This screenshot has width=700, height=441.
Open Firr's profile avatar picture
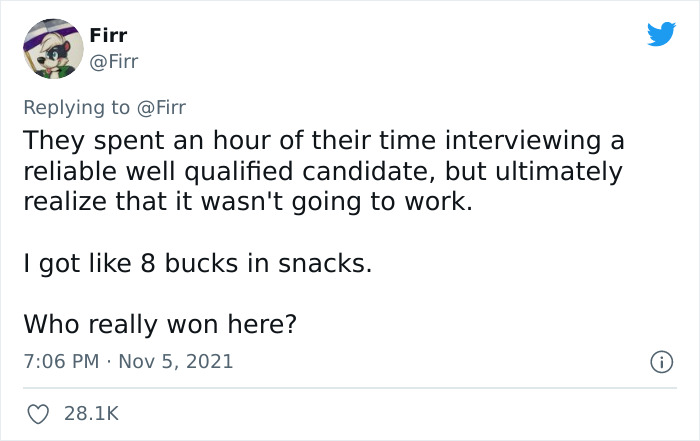pyautogui.click(x=51, y=48)
